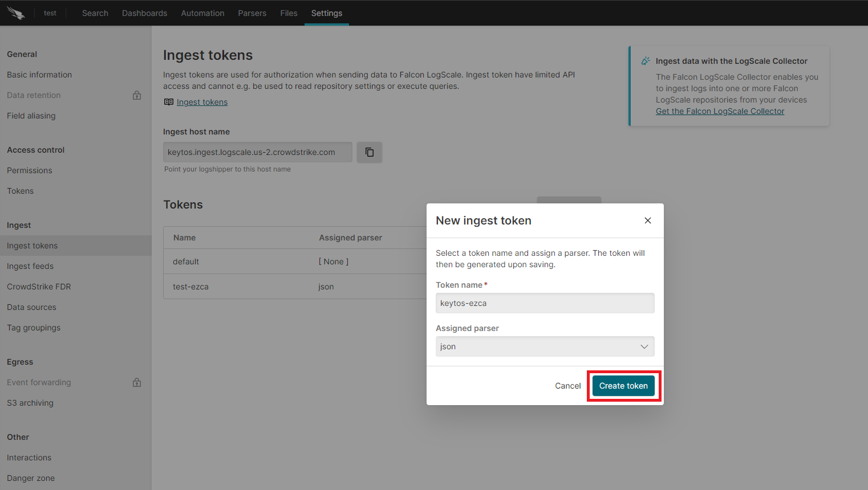Open the Danger zone
The image size is (868, 490).
pos(31,478)
